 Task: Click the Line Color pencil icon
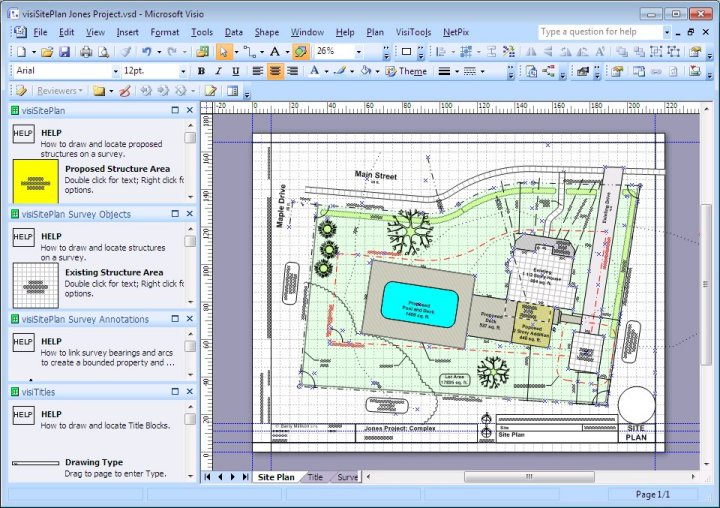point(340,71)
